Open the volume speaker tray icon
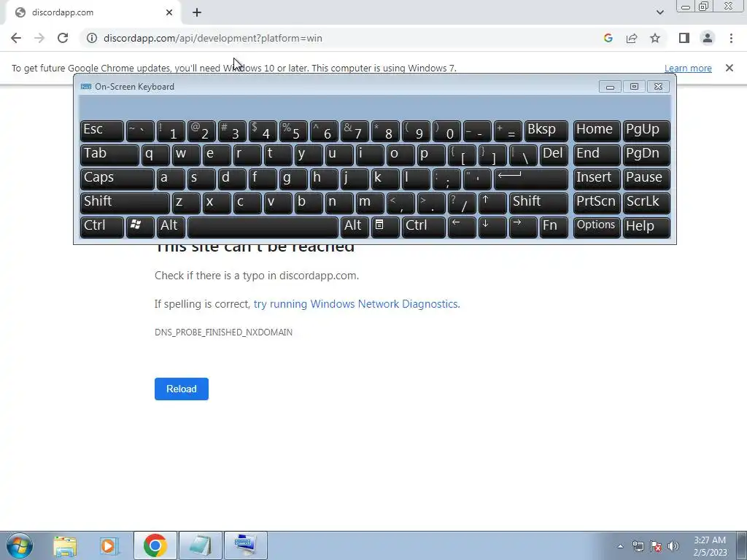This screenshot has height=560, width=747. 673,546
